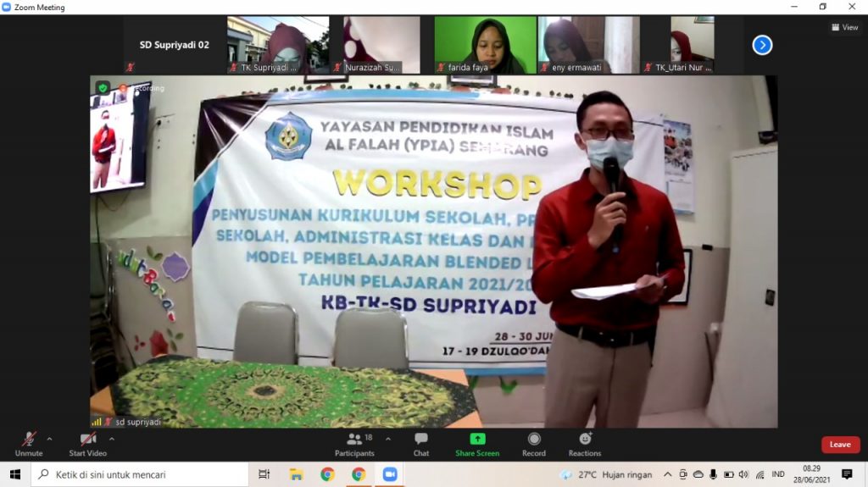Screen dimensions: 868x487
Task: Click green encryption shield icon
Action: pyautogui.click(x=103, y=87)
